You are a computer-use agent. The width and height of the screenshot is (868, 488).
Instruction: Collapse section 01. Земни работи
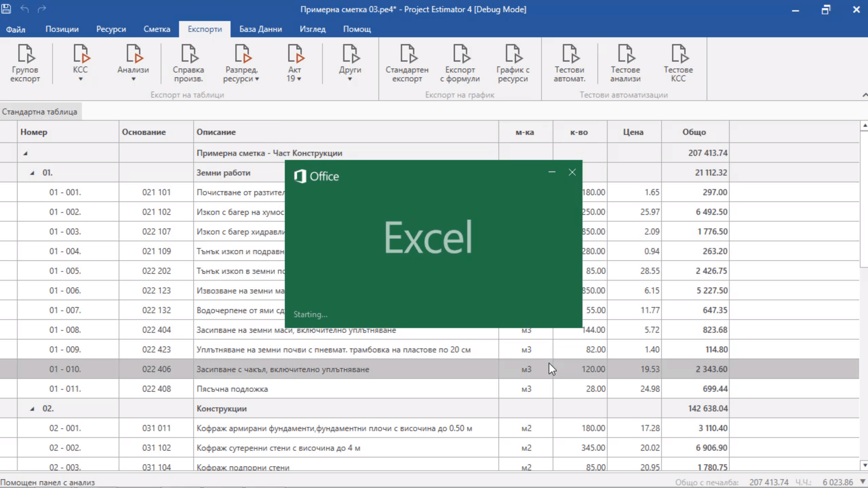pyautogui.click(x=32, y=173)
